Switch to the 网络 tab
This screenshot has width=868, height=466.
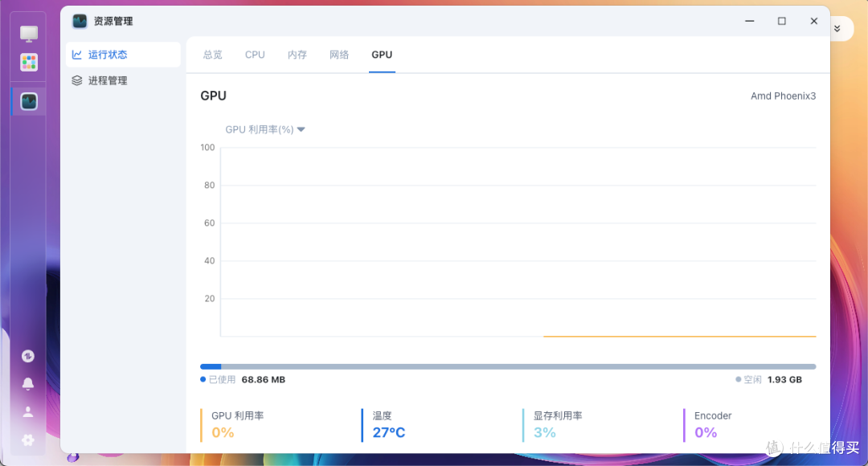point(339,55)
